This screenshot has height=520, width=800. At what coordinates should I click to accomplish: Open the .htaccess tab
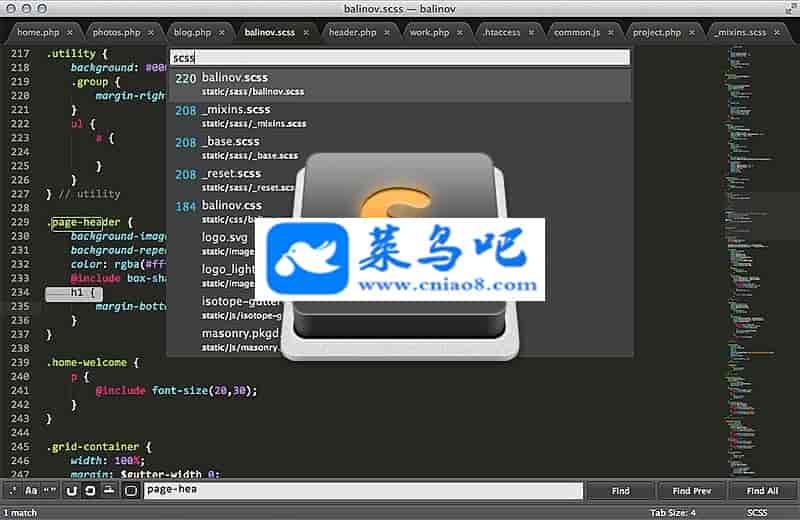(x=502, y=32)
